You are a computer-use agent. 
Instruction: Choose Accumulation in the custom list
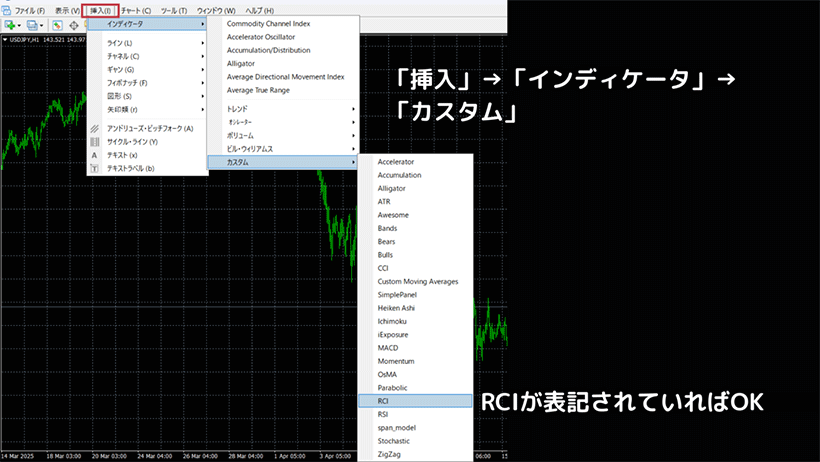click(415, 175)
